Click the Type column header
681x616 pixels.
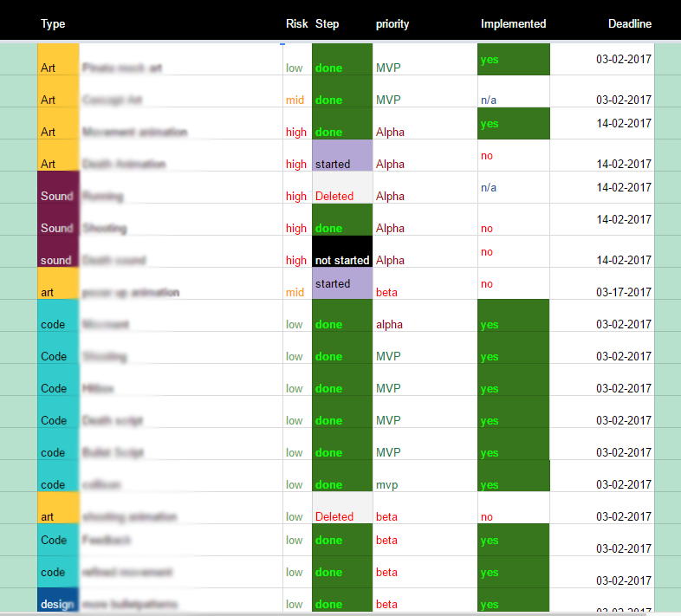pyautogui.click(x=53, y=24)
